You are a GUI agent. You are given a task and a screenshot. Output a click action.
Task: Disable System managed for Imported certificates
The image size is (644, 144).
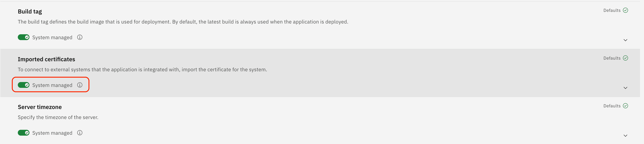23,85
